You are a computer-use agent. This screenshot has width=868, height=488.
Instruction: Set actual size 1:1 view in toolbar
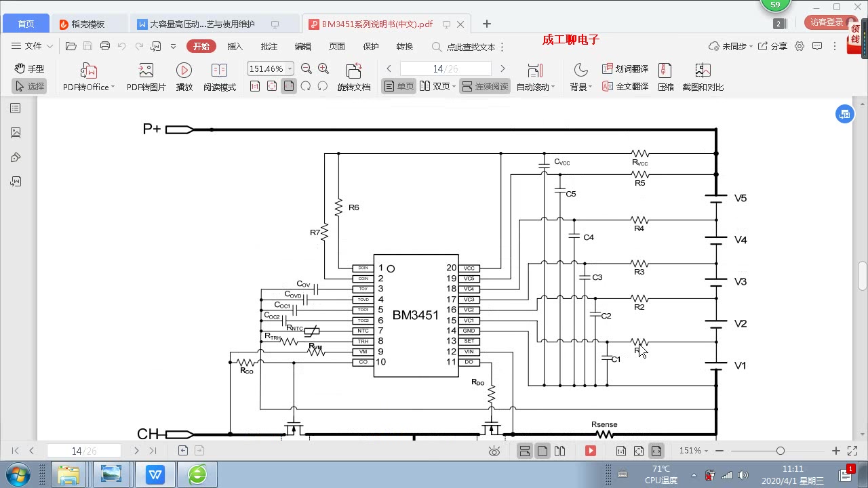click(x=255, y=86)
